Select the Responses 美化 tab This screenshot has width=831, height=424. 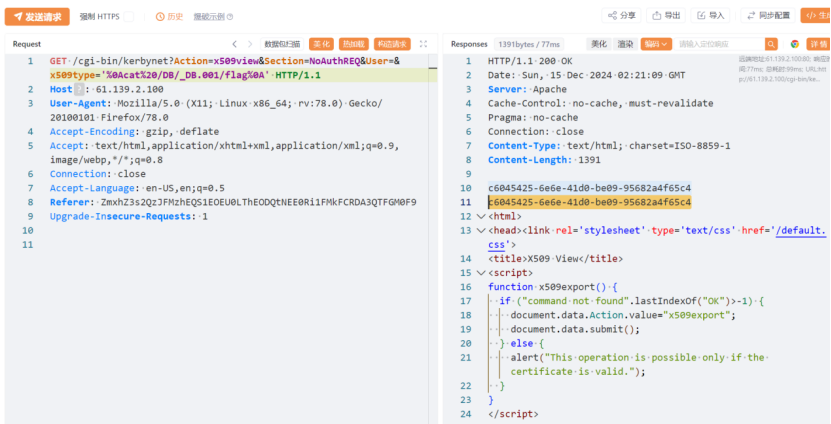[x=599, y=44]
